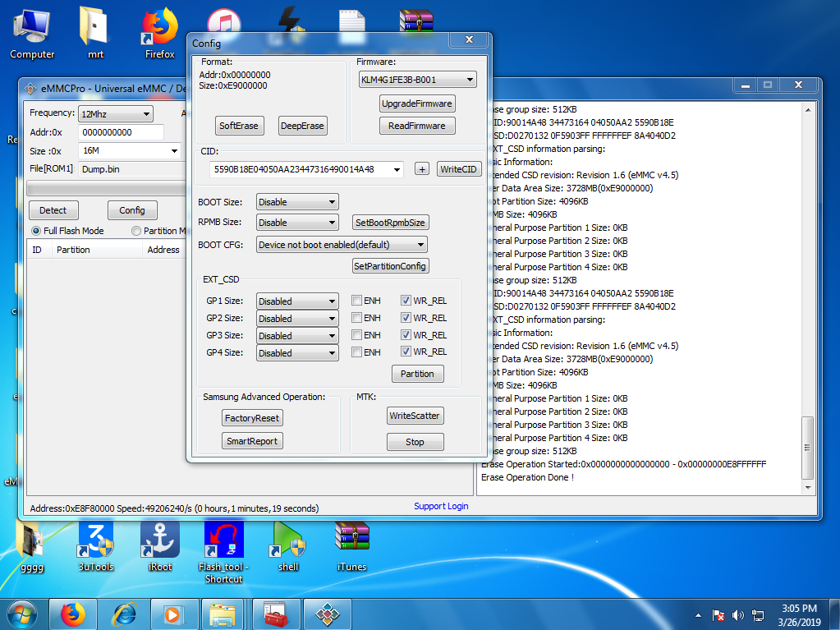Open the iTunes archive on desktop
The image size is (840, 630).
[352, 546]
